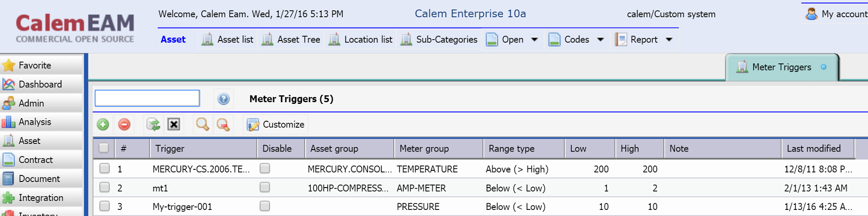Viewport: 868px width, 216px height.
Task: Open Asset Tree from toolbar
Action: [x=291, y=40]
